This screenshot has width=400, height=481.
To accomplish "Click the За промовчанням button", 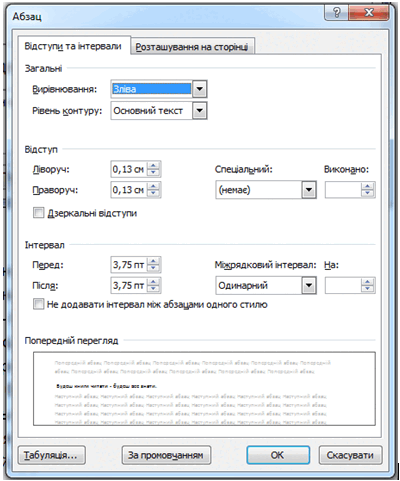I will pos(166,455).
